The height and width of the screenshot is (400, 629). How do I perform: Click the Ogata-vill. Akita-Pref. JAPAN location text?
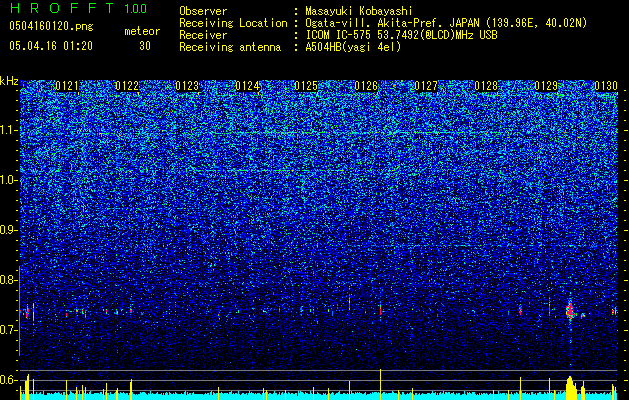pos(446,23)
